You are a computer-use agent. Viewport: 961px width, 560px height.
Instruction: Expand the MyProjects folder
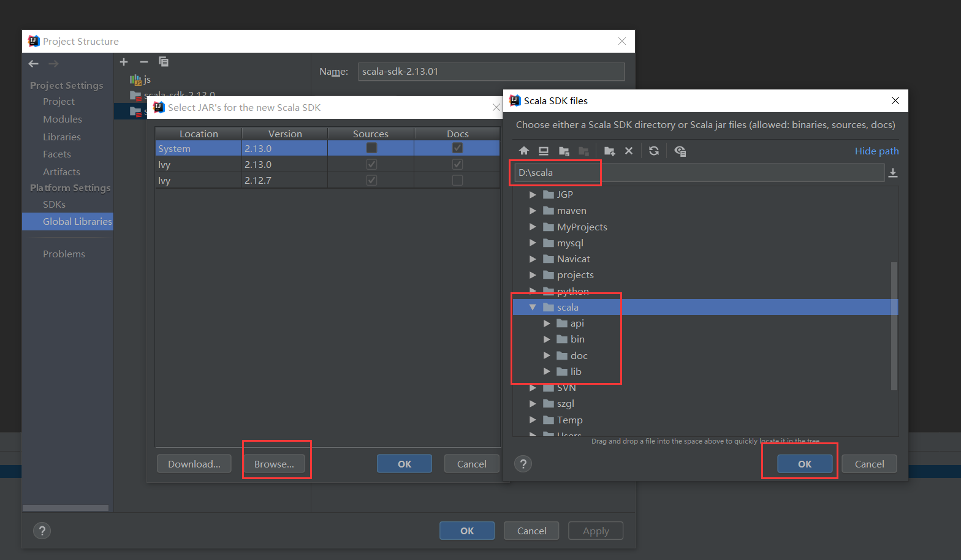[x=533, y=227]
